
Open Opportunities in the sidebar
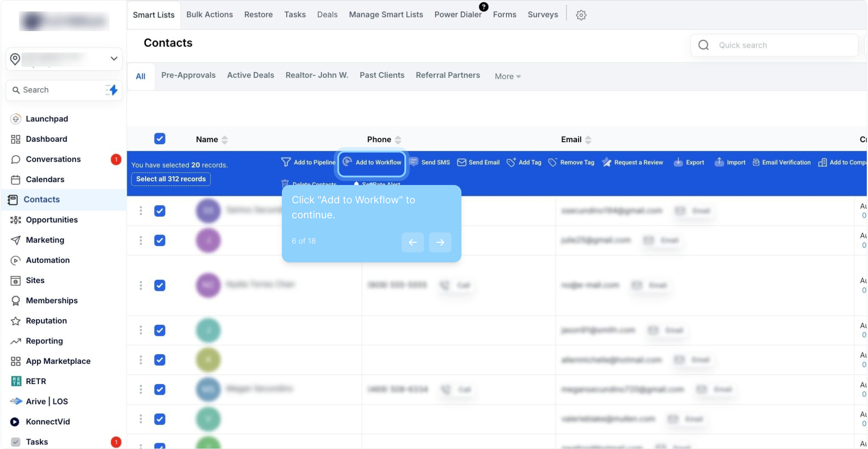(x=52, y=220)
